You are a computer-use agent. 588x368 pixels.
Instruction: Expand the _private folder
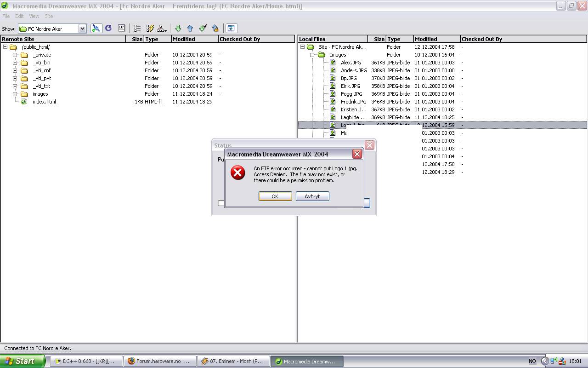click(x=15, y=55)
